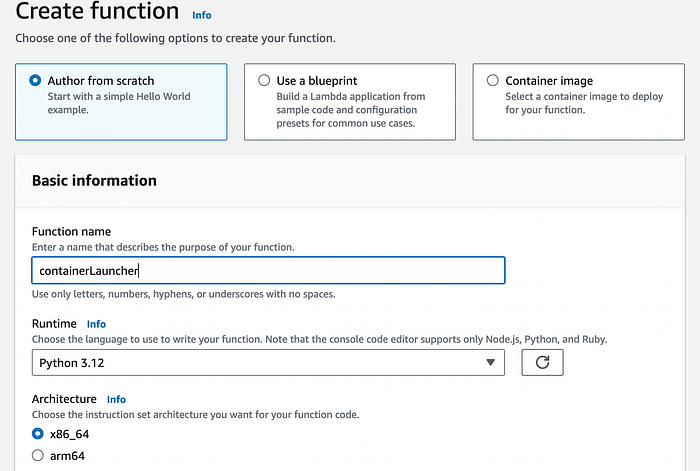Select the Container image radio button
This screenshot has height=471, width=700.
(x=492, y=80)
